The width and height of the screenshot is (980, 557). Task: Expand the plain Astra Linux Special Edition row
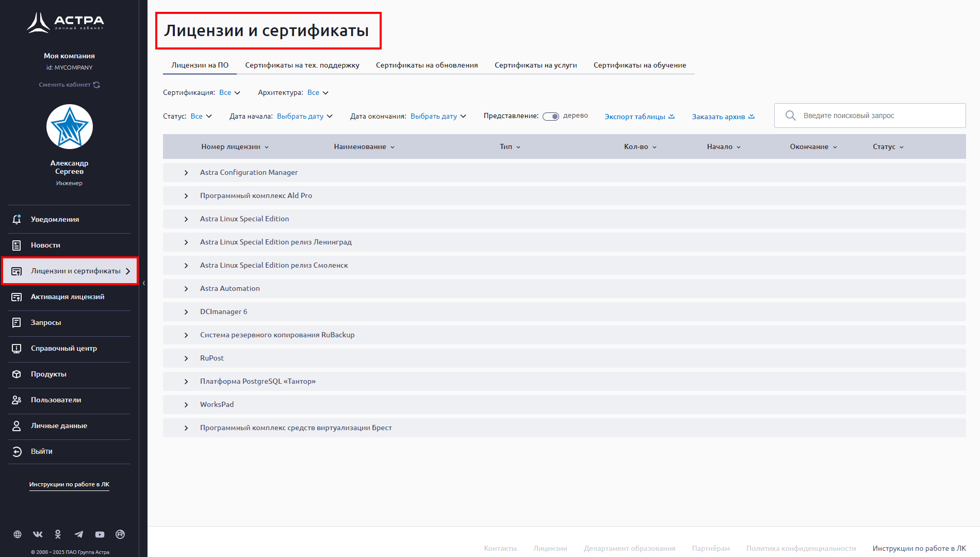click(186, 219)
